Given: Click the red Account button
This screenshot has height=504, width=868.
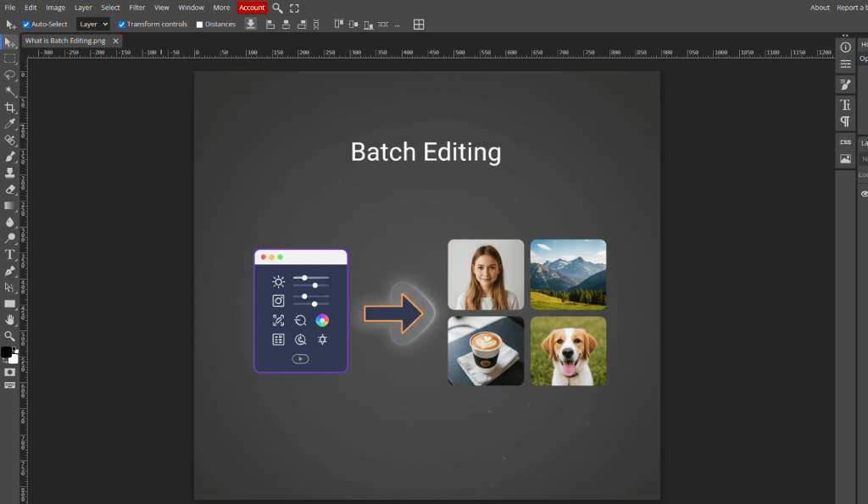Looking at the screenshot, I should [x=252, y=8].
